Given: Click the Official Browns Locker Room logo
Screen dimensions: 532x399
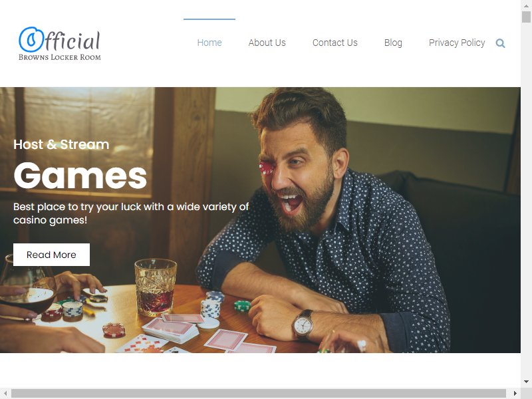Looking at the screenshot, I should 60,44.
